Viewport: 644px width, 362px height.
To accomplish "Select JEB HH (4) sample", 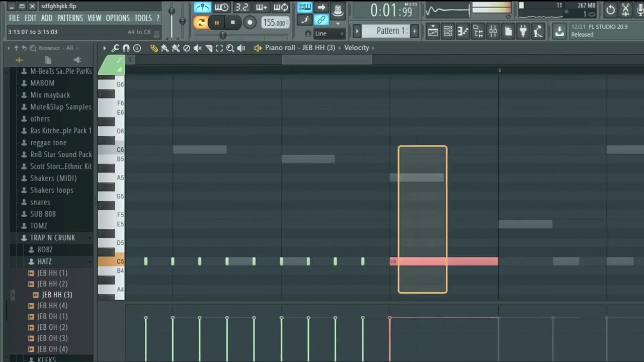I will click(52, 306).
